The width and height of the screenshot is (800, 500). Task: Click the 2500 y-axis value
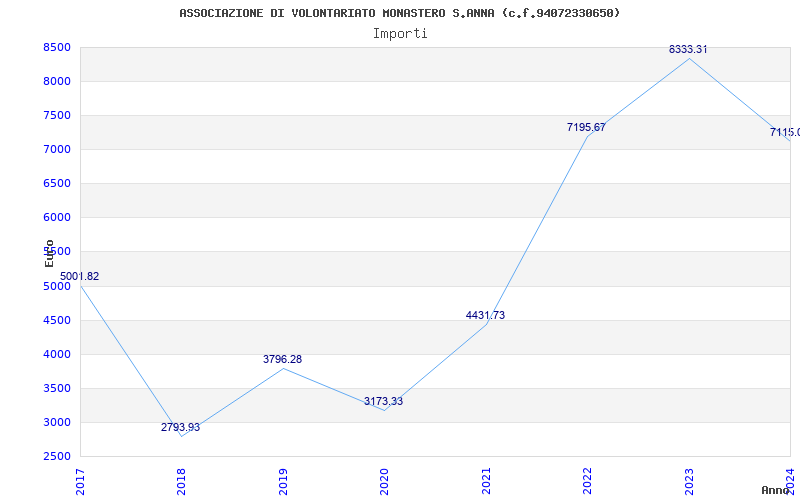[57, 457]
